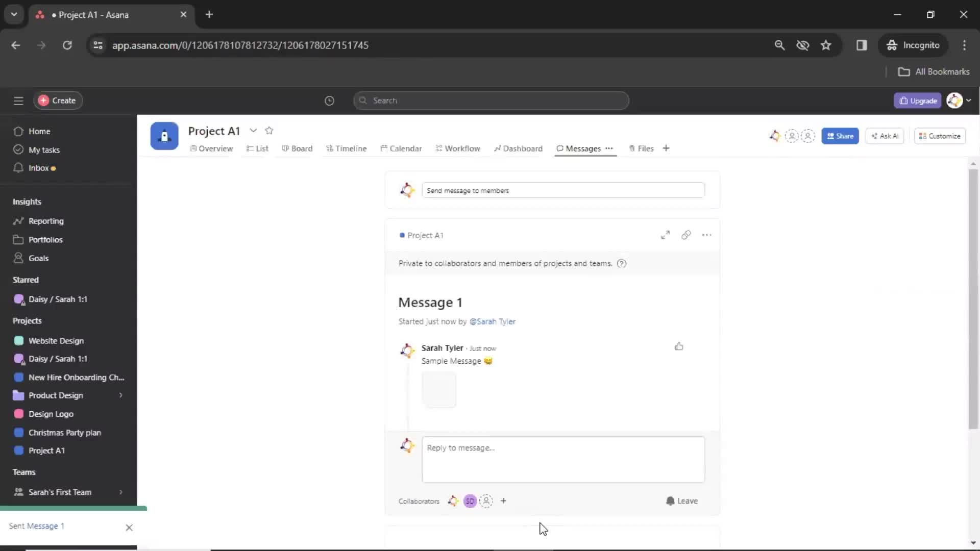Click the Project A1 dropdown arrow
980x551 pixels.
pos(253,131)
